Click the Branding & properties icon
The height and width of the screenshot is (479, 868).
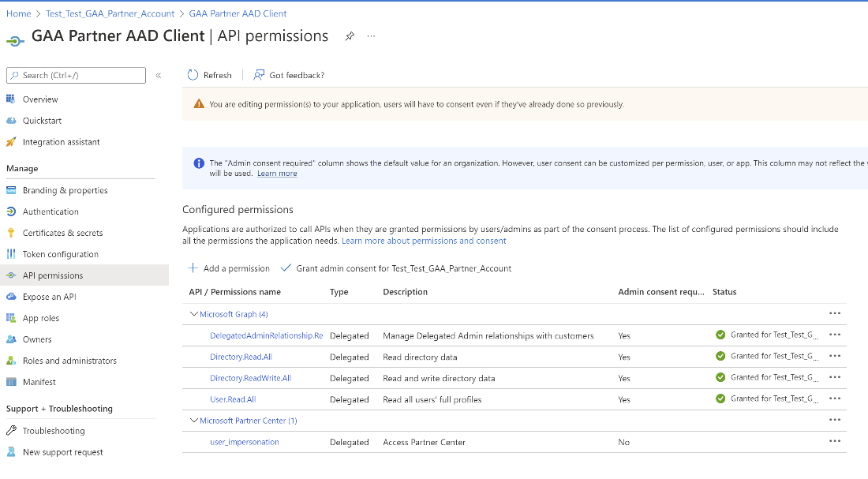coord(11,190)
